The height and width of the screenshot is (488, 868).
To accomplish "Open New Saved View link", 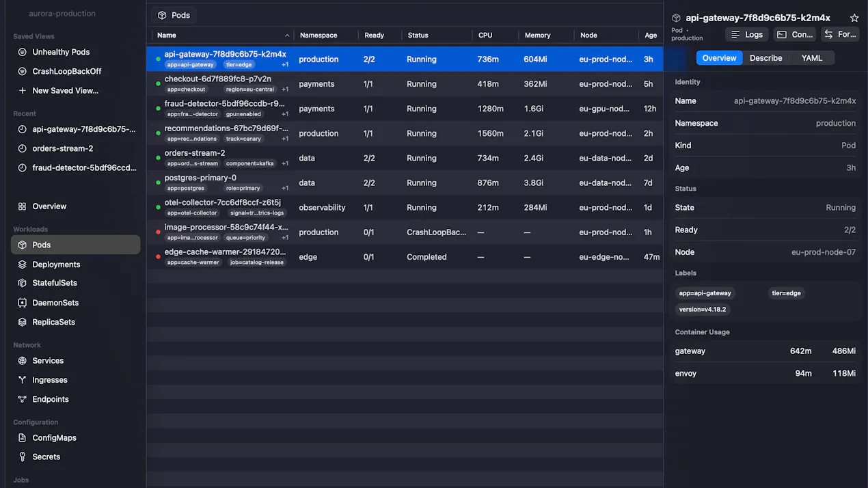I will pyautogui.click(x=65, y=90).
